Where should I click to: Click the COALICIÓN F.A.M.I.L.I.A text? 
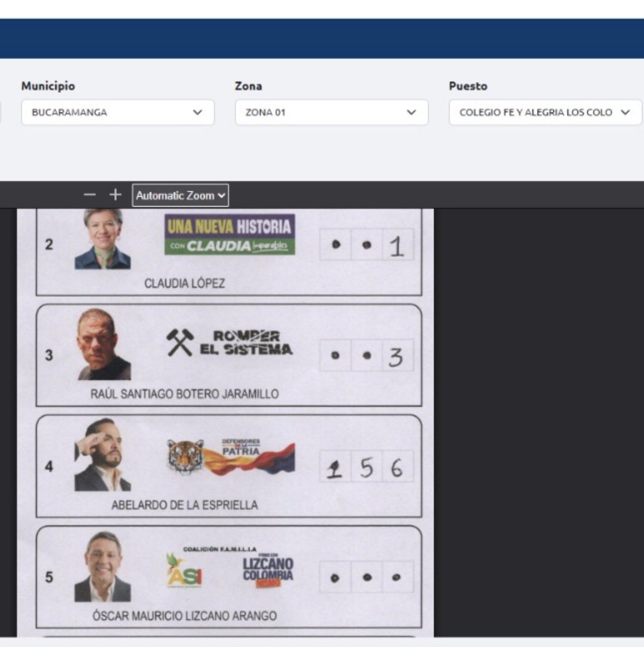coord(220,549)
